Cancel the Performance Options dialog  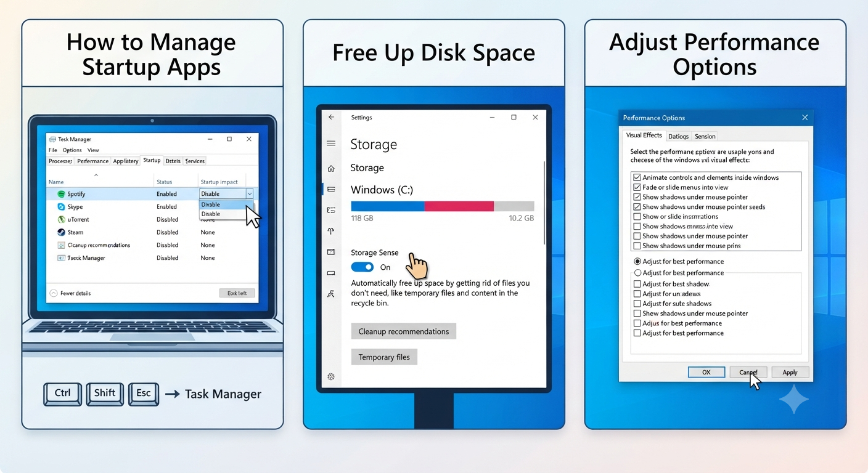coord(748,372)
